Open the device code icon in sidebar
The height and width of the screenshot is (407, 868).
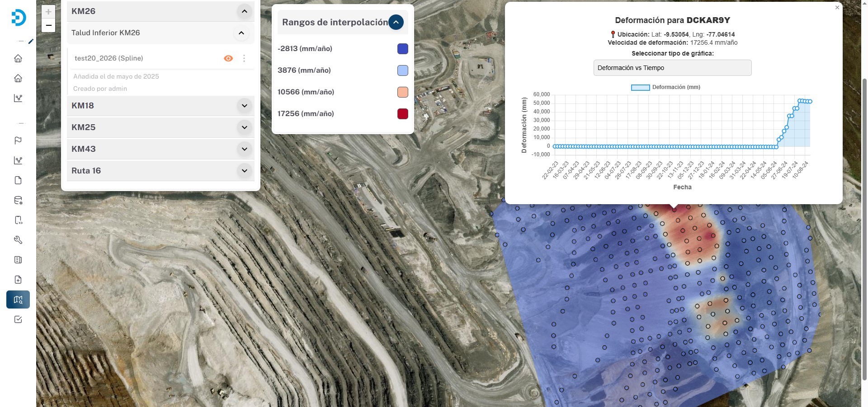(18, 220)
